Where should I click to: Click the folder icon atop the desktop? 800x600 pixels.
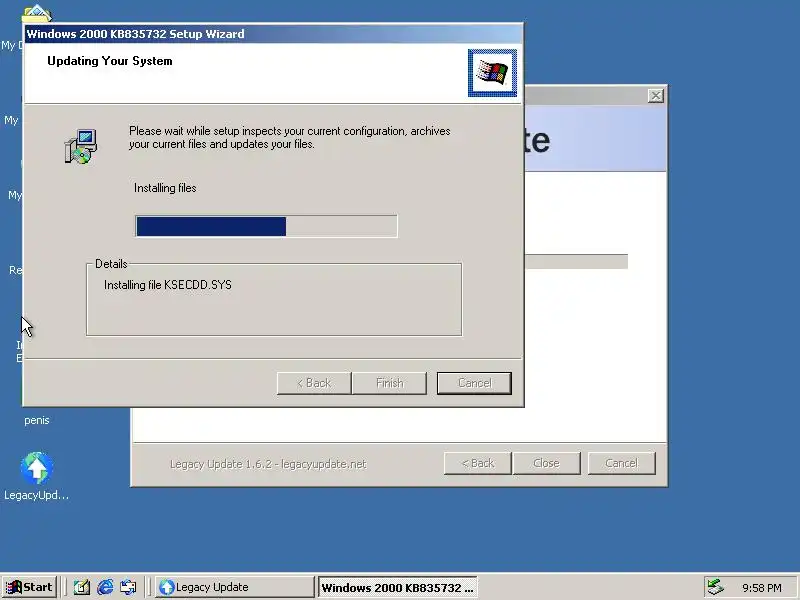coord(37,13)
